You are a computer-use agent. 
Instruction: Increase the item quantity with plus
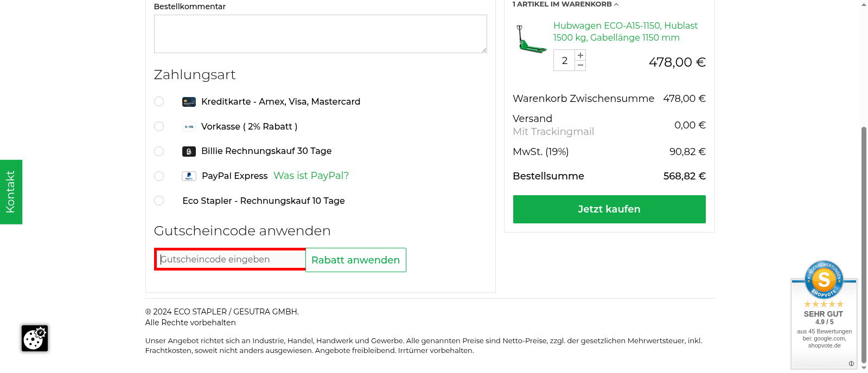pos(580,55)
